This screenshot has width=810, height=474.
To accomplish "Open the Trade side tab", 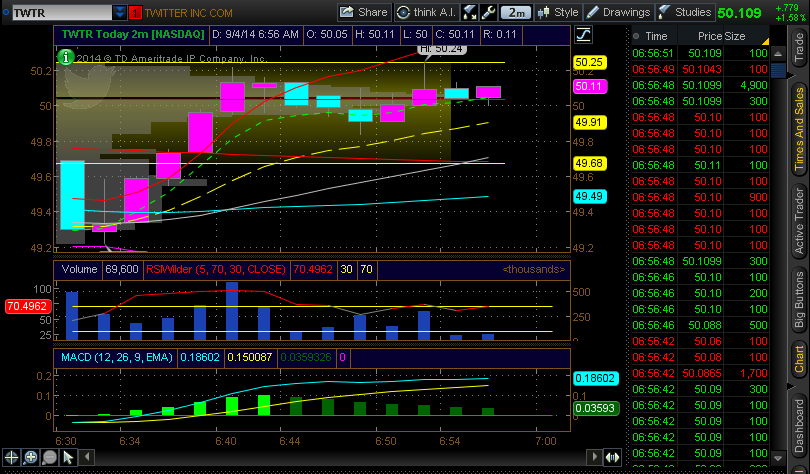I will (799, 49).
